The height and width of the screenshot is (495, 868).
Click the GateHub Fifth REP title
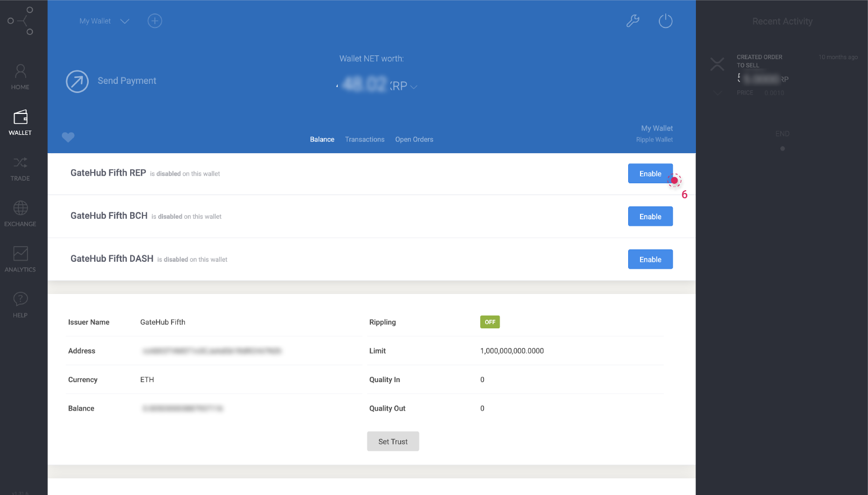(108, 173)
